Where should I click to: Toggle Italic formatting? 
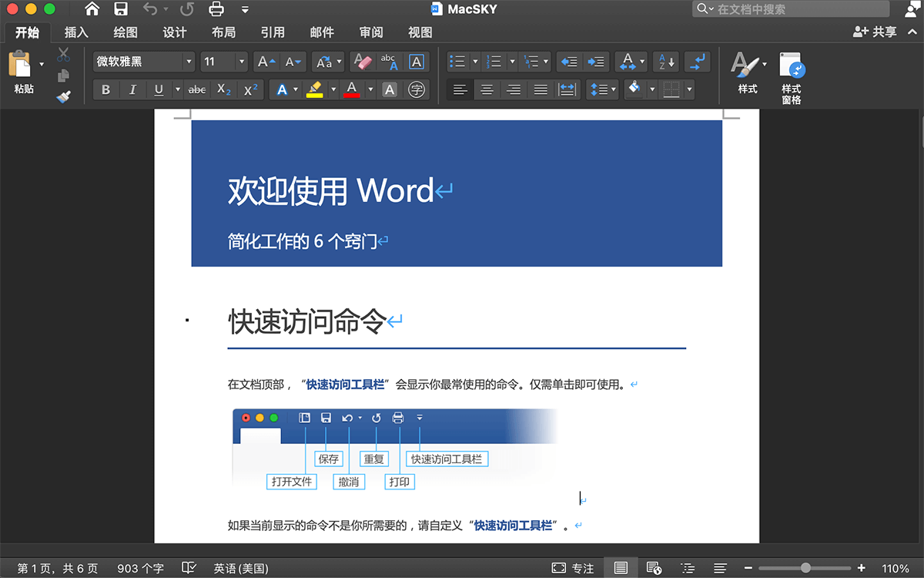(x=132, y=89)
